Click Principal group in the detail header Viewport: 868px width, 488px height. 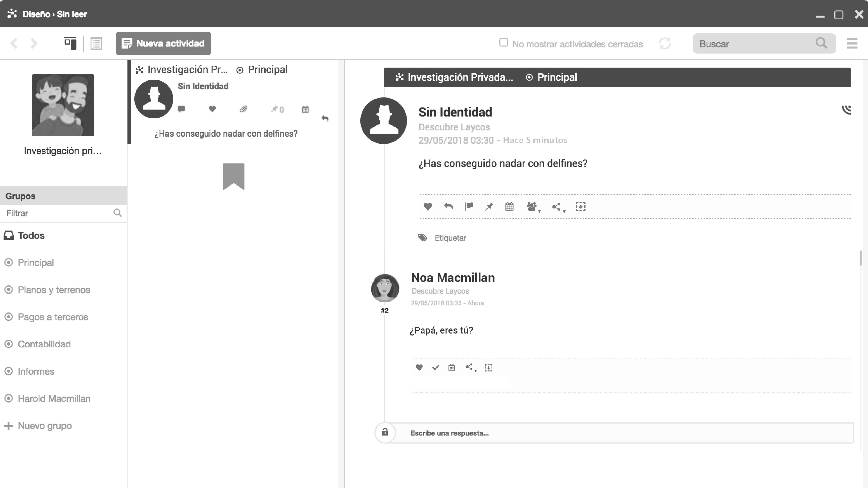coord(552,77)
